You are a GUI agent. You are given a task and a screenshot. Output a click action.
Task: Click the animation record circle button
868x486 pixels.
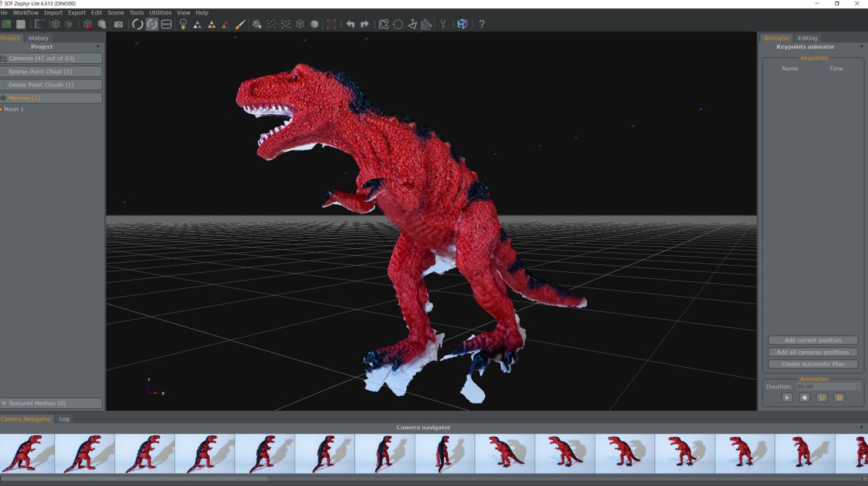804,397
